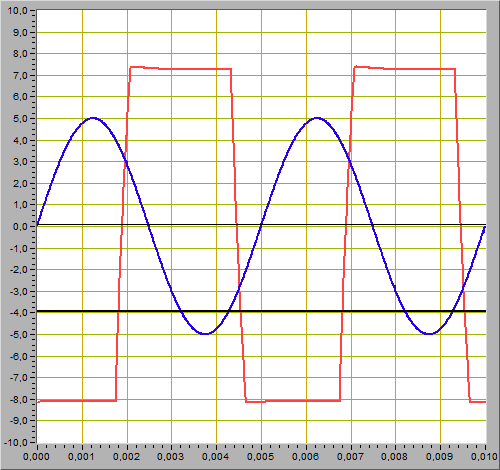Click the 0,004 time axis label
This screenshot has width=500, height=470.
[x=215, y=457]
